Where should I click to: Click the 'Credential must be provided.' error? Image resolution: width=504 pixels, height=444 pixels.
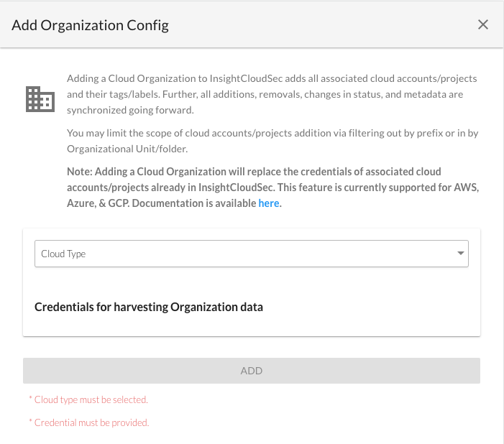[x=89, y=422]
